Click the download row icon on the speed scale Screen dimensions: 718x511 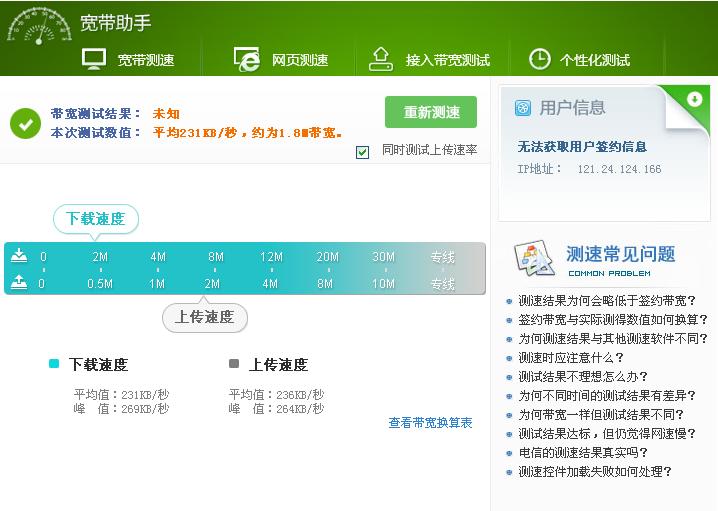point(19,256)
